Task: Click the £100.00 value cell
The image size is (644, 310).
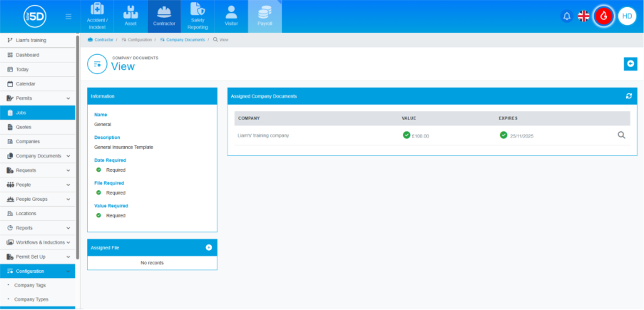Action: (x=421, y=136)
